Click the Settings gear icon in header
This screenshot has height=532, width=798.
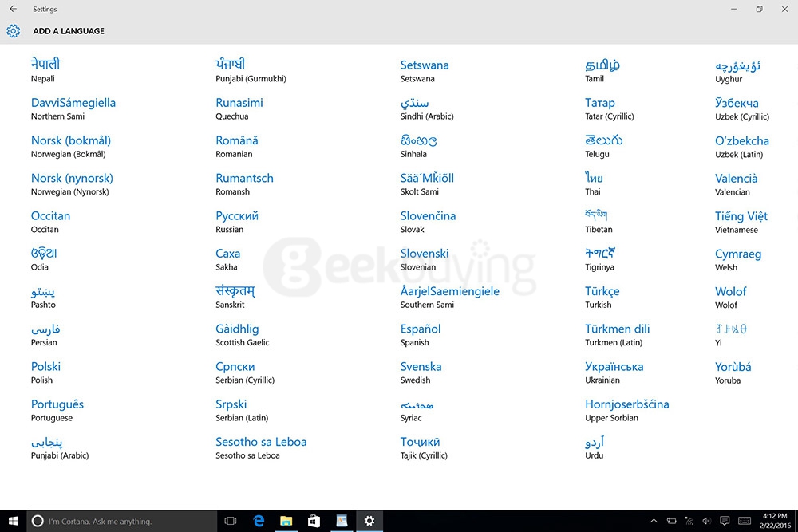tap(13, 31)
